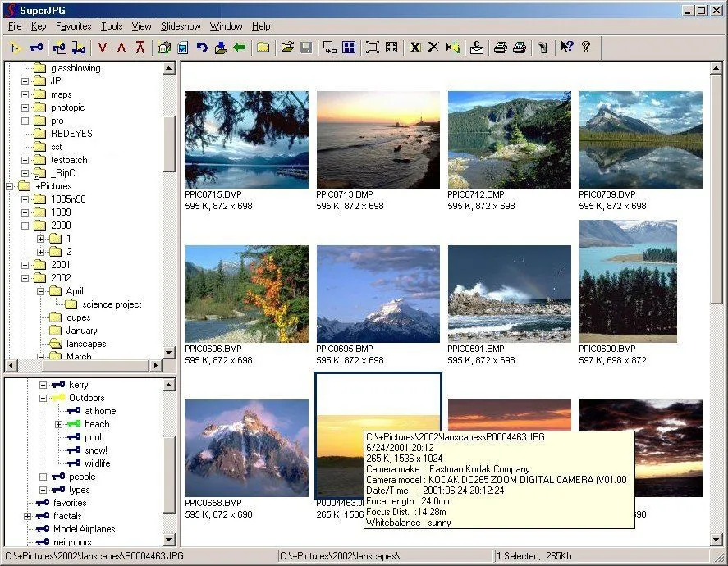Image resolution: width=728 pixels, height=566 pixels.
Task: Select the yellow key tool in the toolbar
Action: pos(15,48)
